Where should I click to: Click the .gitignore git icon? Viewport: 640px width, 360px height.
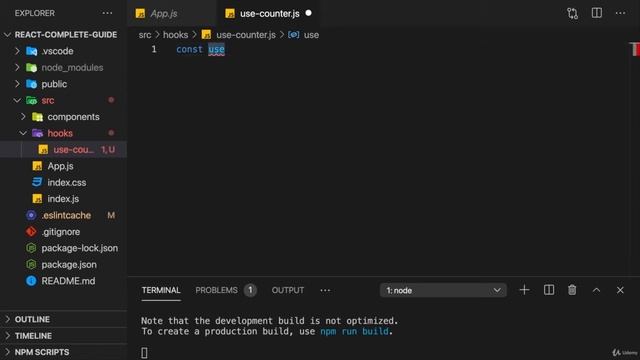click(31, 231)
